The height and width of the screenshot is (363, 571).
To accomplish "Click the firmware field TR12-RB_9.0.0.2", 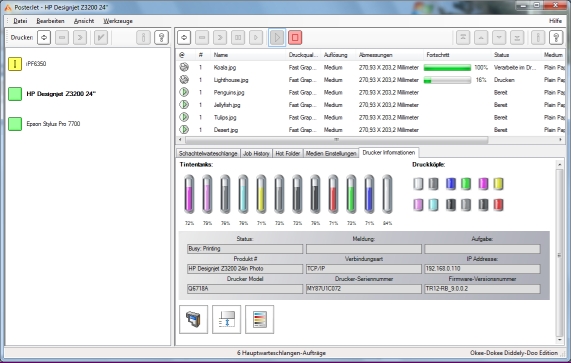I will (x=482, y=289).
